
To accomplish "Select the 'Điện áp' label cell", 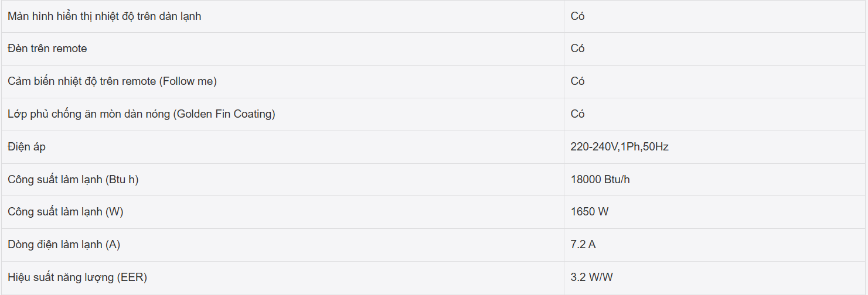I will click(26, 147).
